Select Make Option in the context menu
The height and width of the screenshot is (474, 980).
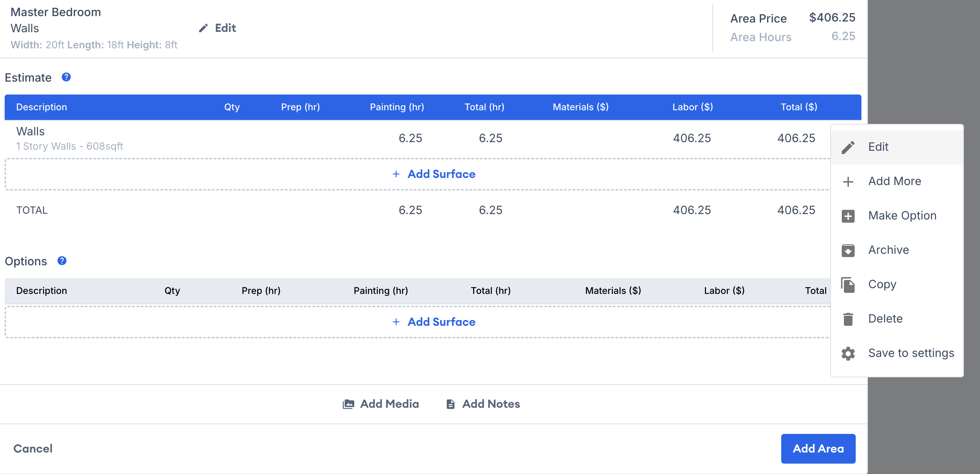pyautogui.click(x=897, y=216)
